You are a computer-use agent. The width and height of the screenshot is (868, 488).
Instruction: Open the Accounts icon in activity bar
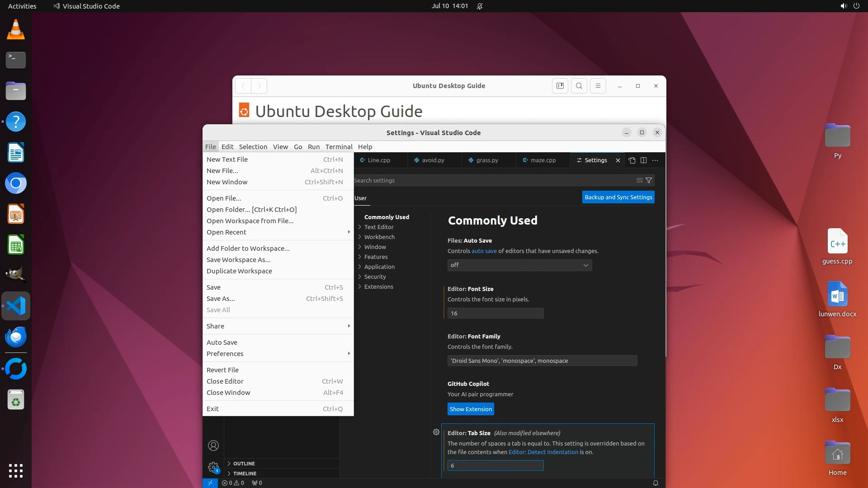click(213, 446)
